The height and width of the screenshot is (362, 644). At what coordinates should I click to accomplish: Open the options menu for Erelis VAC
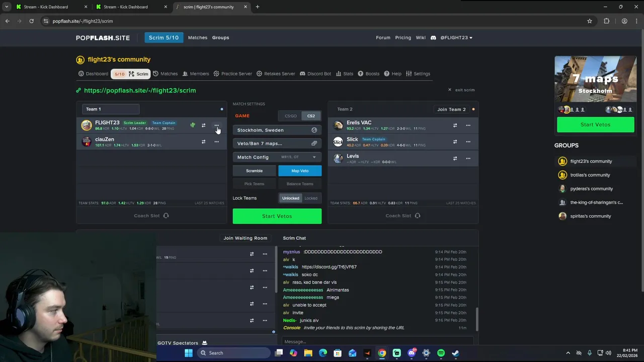(468, 125)
